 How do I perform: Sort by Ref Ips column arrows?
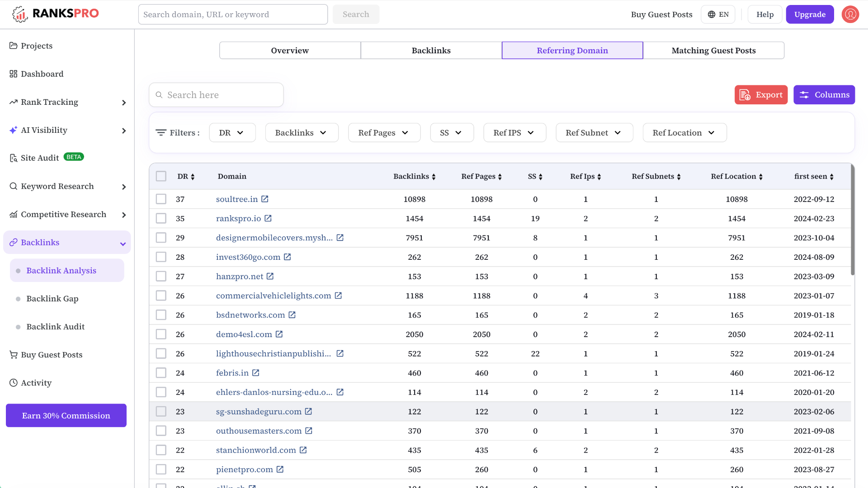[x=599, y=177]
